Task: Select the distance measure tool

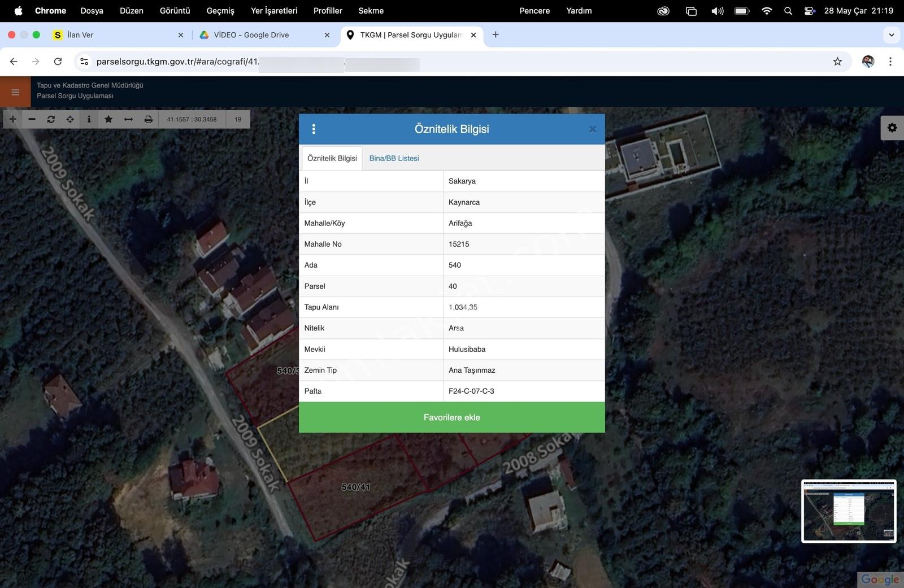Action: [128, 119]
